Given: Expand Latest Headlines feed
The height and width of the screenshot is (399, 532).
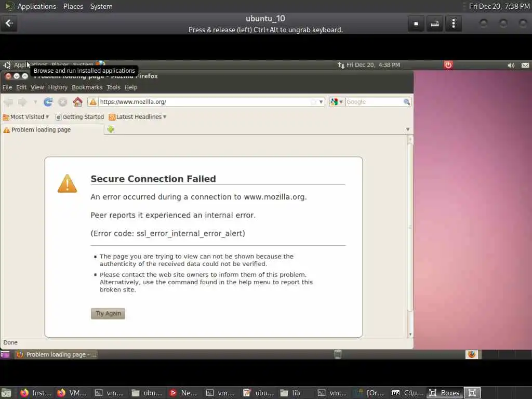Looking at the screenshot, I should 137,117.
